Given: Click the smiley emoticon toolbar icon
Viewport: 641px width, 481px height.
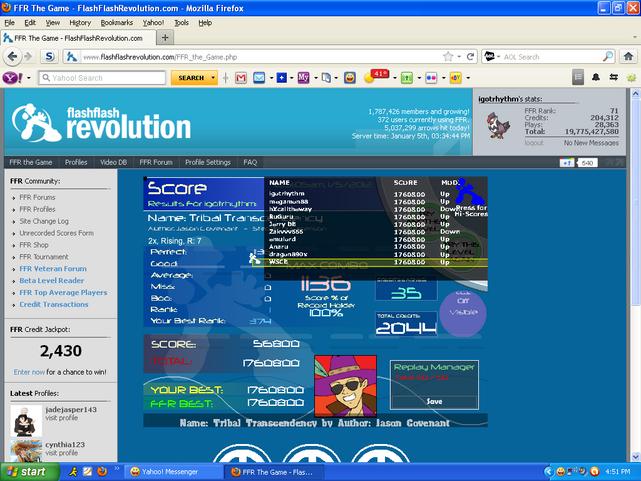Looking at the screenshot, I should pyautogui.click(x=350, y=78).
